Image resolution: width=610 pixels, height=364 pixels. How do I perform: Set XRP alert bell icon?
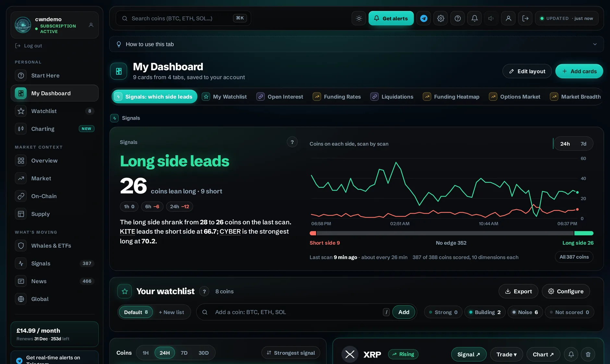(x=571, y=354)
